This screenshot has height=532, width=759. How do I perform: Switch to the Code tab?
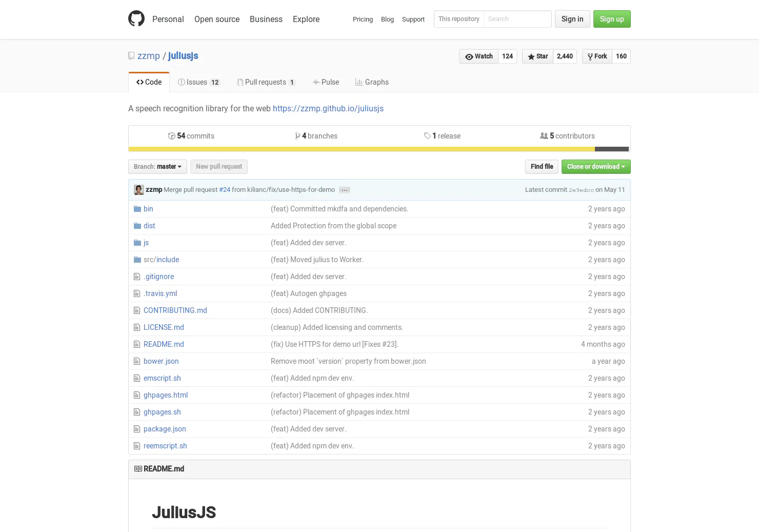[x=149, y=82]
